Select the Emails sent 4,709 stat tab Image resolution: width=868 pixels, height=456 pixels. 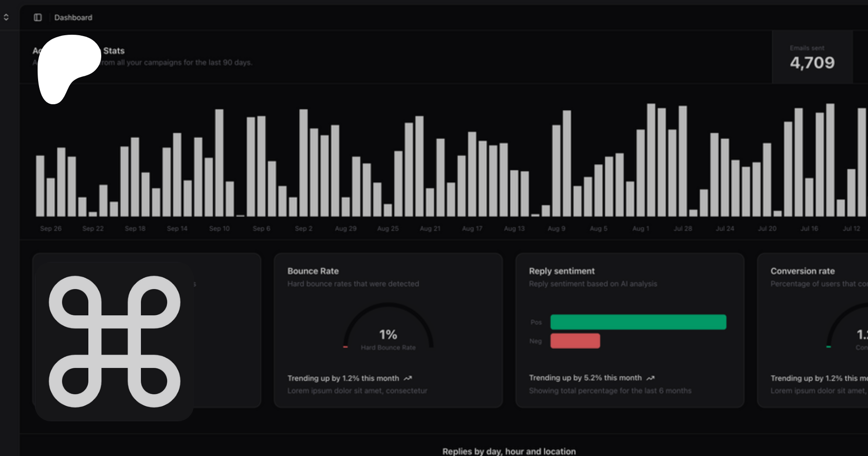pyautogui.click(x=812, y=57)
